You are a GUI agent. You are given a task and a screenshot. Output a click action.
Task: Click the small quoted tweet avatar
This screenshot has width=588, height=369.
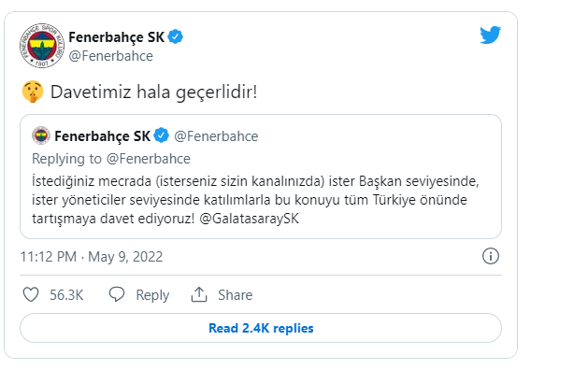(41, 135)
